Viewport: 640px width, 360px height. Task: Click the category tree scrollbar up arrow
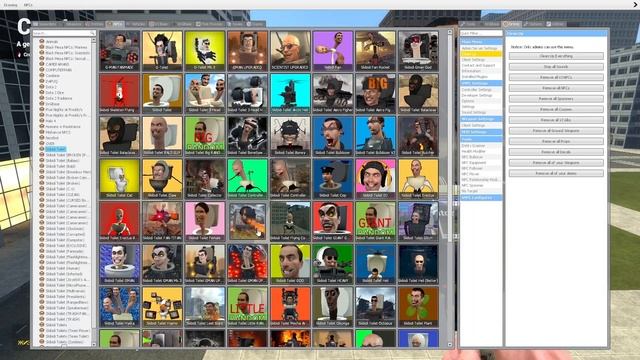coord(94,40)
